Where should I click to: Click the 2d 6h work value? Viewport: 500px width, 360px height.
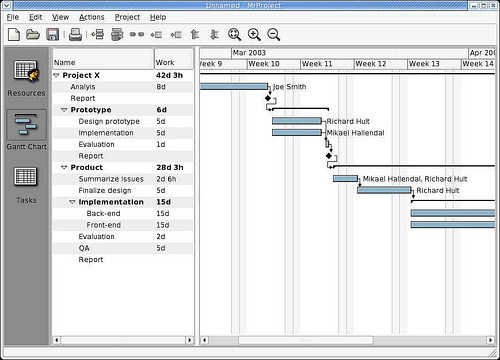click(x=166, y=179)
